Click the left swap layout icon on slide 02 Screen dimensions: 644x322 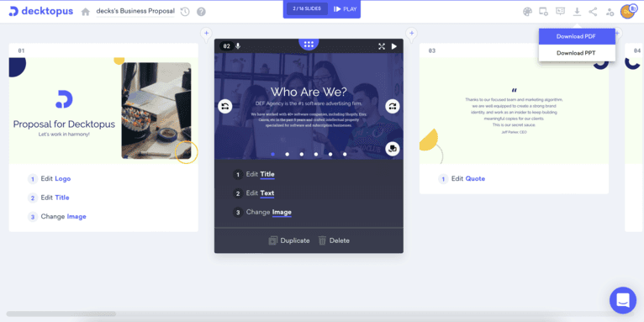(225, 107)
